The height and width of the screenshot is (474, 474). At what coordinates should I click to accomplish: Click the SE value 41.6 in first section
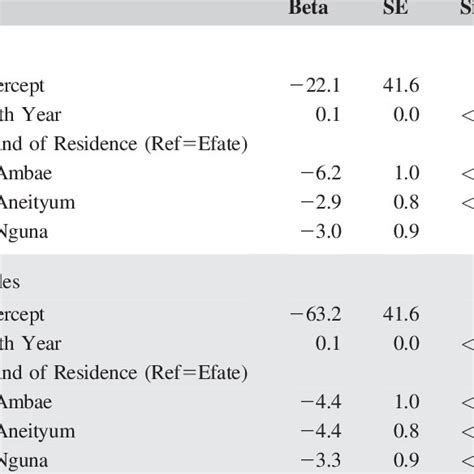point(401,86)
